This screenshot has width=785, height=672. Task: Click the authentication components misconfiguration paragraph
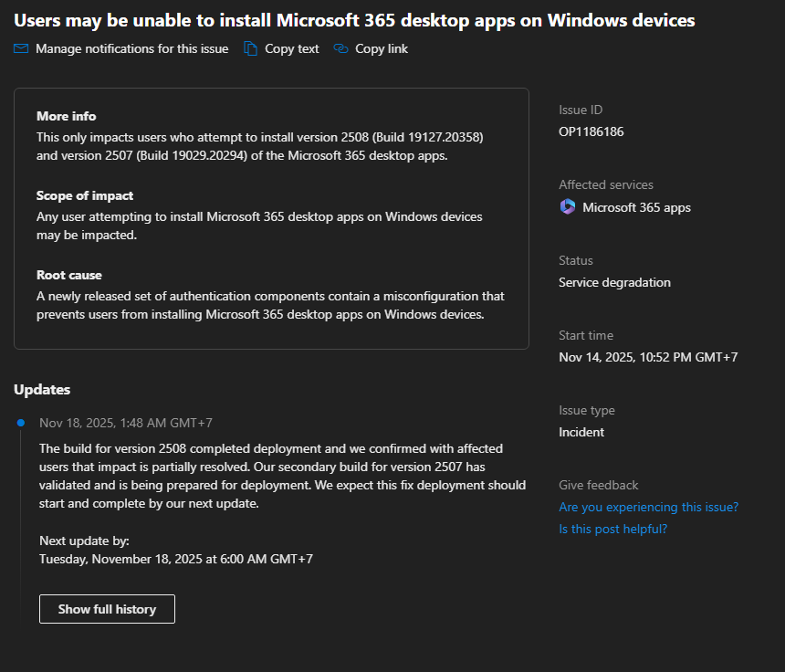click(x=270, y=305)
